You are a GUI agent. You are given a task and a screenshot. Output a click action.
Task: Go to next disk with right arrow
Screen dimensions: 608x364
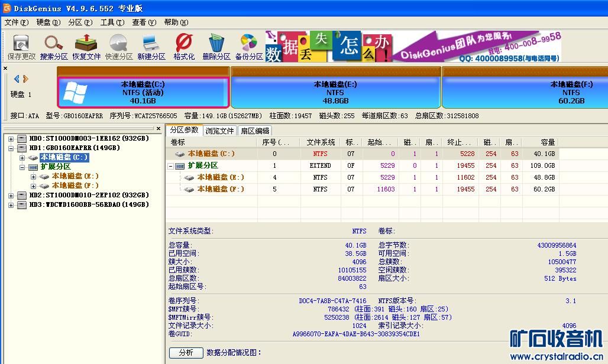[25, 79]
